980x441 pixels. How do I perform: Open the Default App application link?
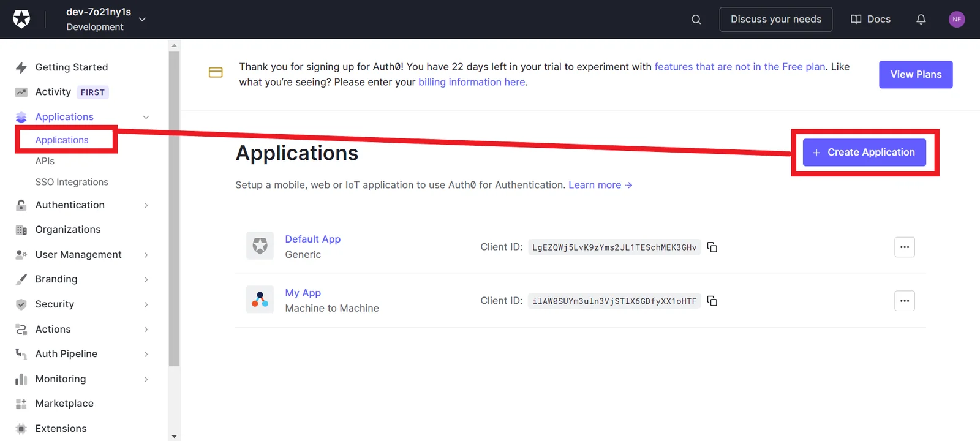click(x=313, y=239)
